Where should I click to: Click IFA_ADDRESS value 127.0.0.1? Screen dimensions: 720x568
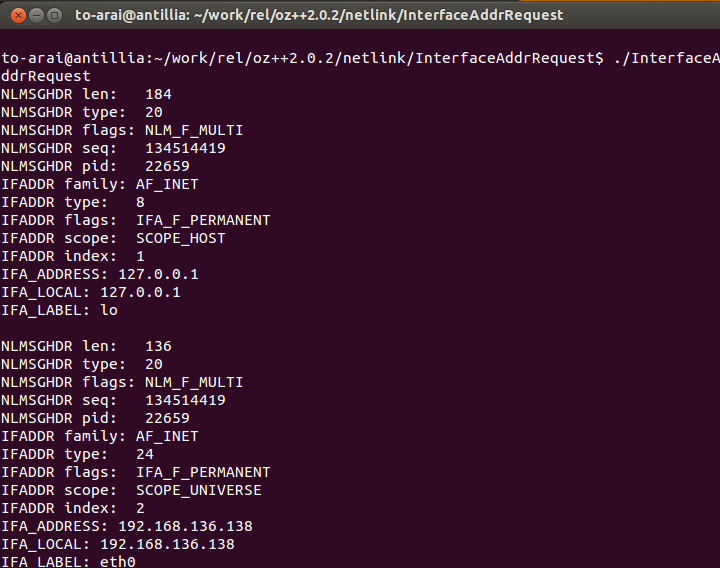(158, 274)
